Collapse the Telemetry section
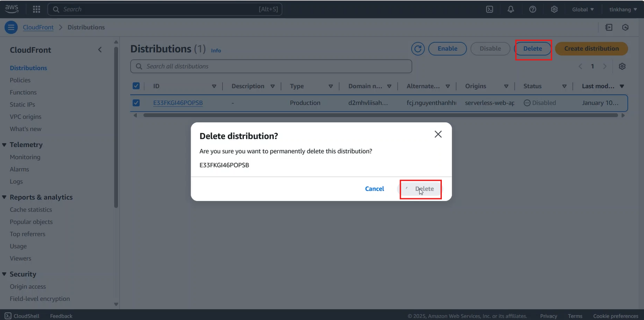The width and height of the screenshot is (644, 320). click(x=5, y=145)
